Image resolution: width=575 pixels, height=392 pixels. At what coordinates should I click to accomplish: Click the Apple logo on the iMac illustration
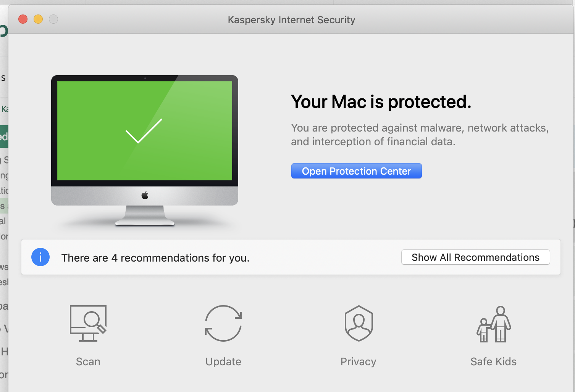pos(145,196)
